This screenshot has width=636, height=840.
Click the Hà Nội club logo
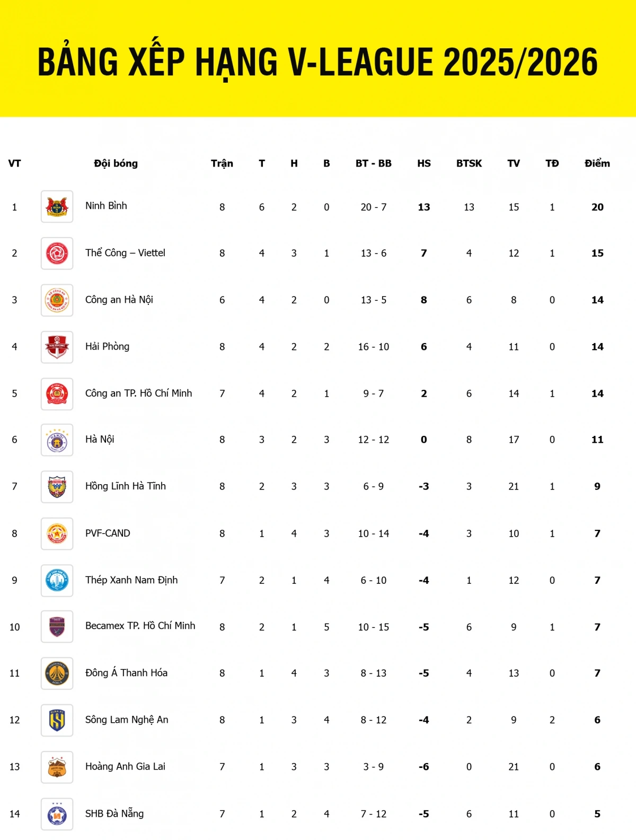(x=57, y=440)
